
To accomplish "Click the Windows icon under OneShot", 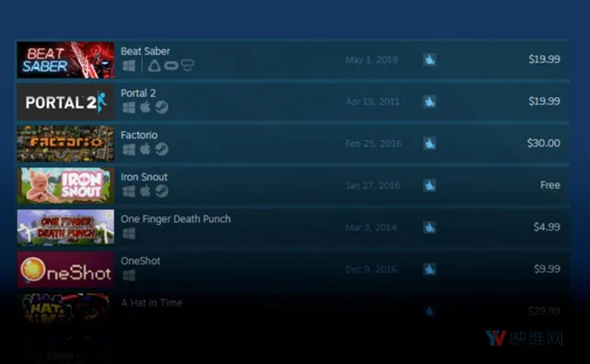I will click(129, 276).
